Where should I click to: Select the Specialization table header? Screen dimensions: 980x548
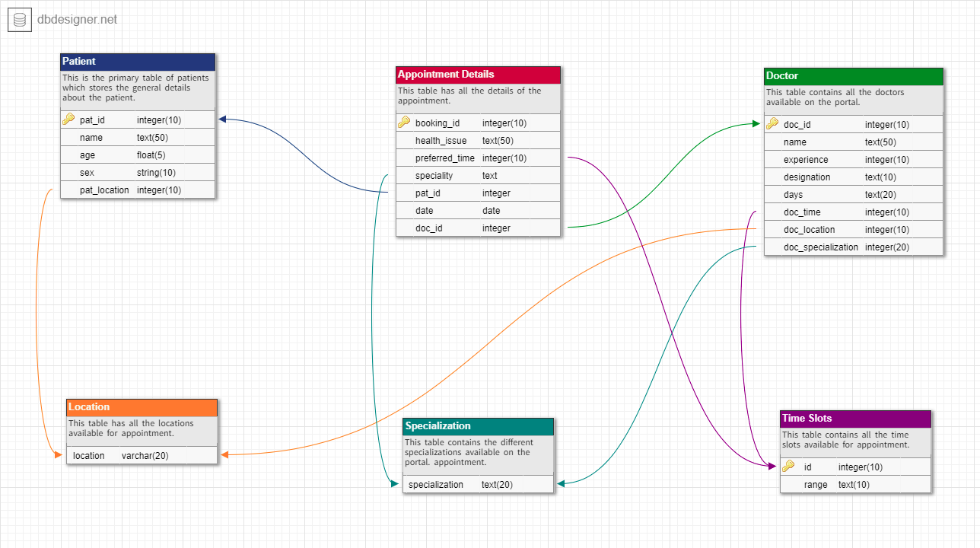coord(478,426)
